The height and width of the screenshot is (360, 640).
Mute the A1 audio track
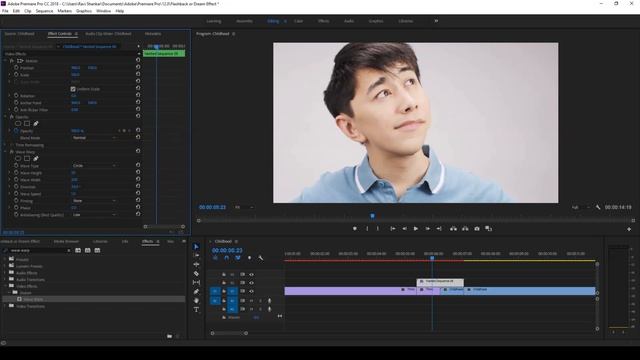point(251,301)
